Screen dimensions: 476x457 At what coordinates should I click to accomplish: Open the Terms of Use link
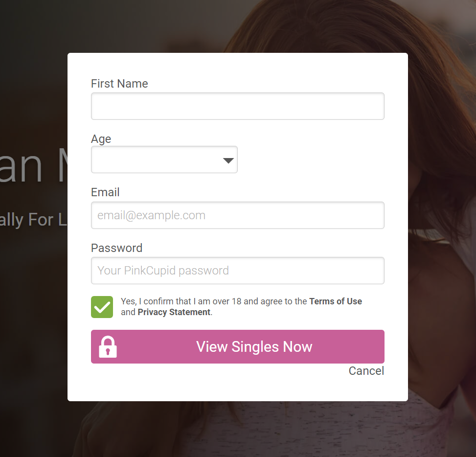point(336,301)
